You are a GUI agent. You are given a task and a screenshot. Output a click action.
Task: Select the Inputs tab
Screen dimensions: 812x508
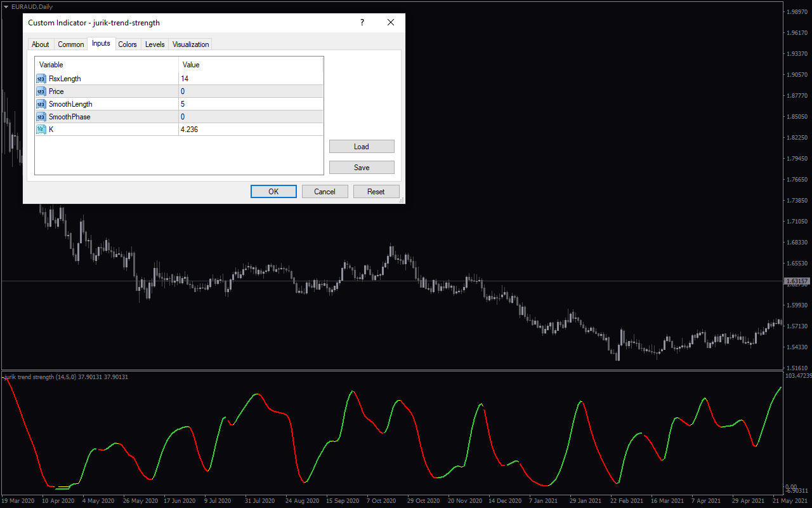tap(101, 43)
